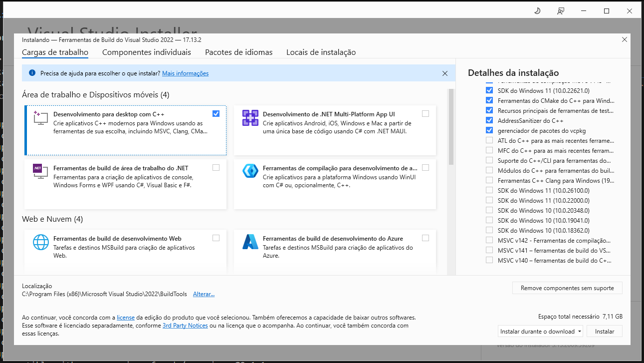
Task: Check ATL do C++ component
Action: click(x=489, y=140)
